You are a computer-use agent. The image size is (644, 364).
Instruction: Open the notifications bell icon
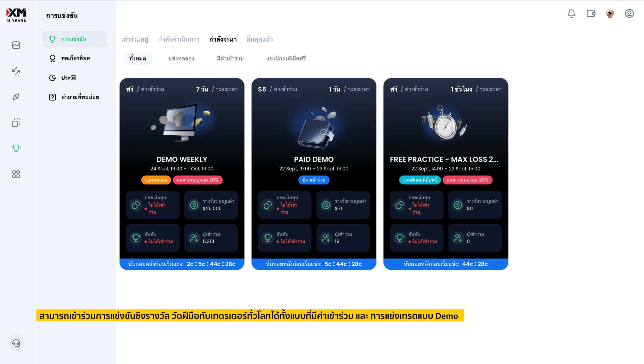pos(571,14)
